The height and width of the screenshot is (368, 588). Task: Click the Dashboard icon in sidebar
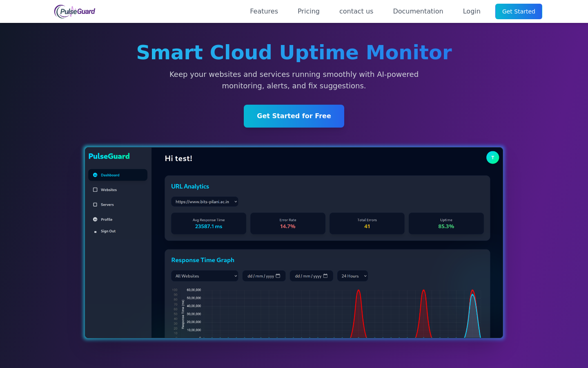coord(95,175)
